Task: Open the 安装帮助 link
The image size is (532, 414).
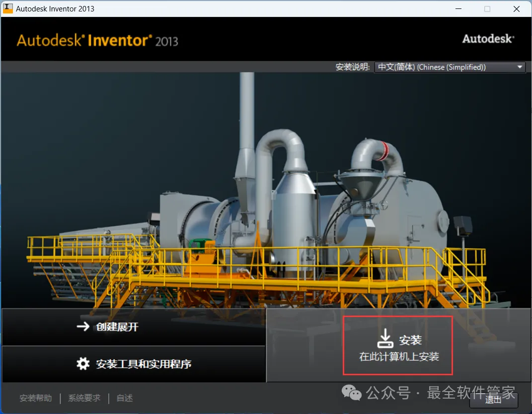Action: click(x=36, y=398)
